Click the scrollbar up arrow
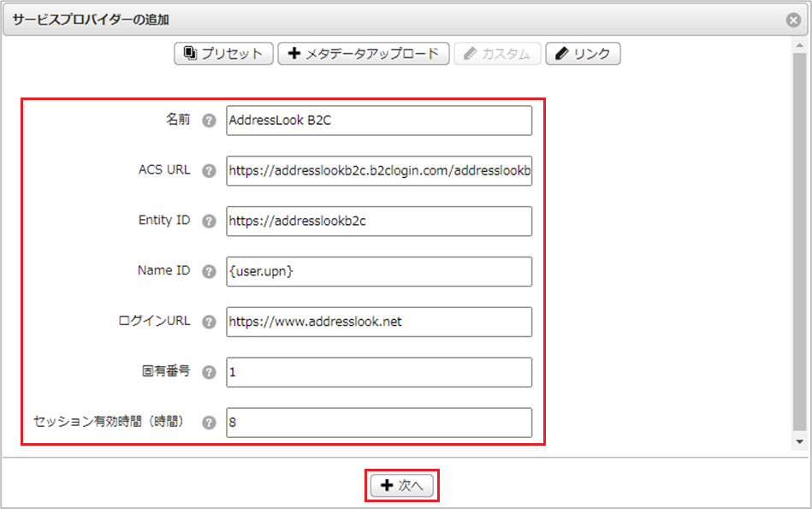Viewport: 812px width, 509px height. 799,45
